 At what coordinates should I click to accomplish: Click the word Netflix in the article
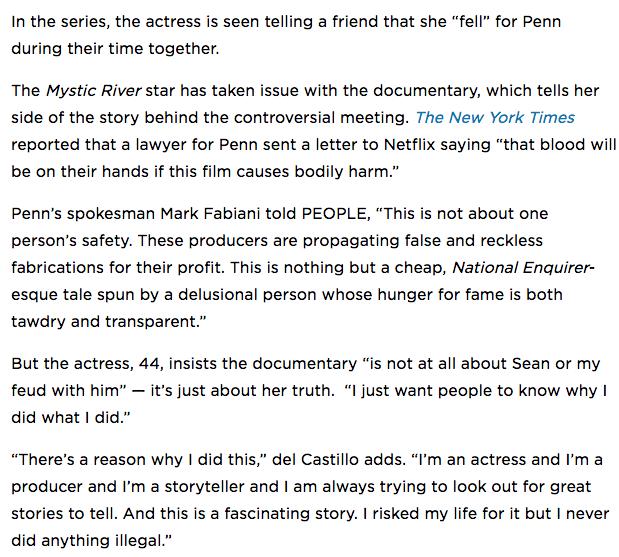click(x=409, y=144)
